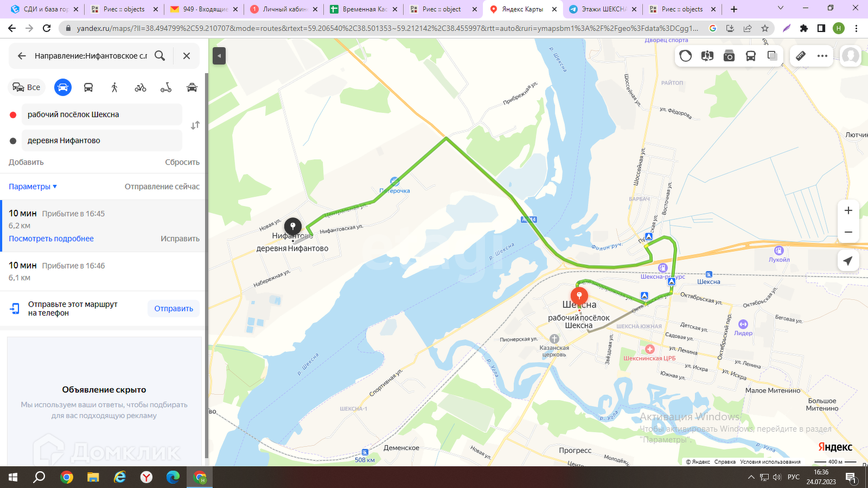Click the Отправить button
The image size is (868, 488).
click(174, 309)
